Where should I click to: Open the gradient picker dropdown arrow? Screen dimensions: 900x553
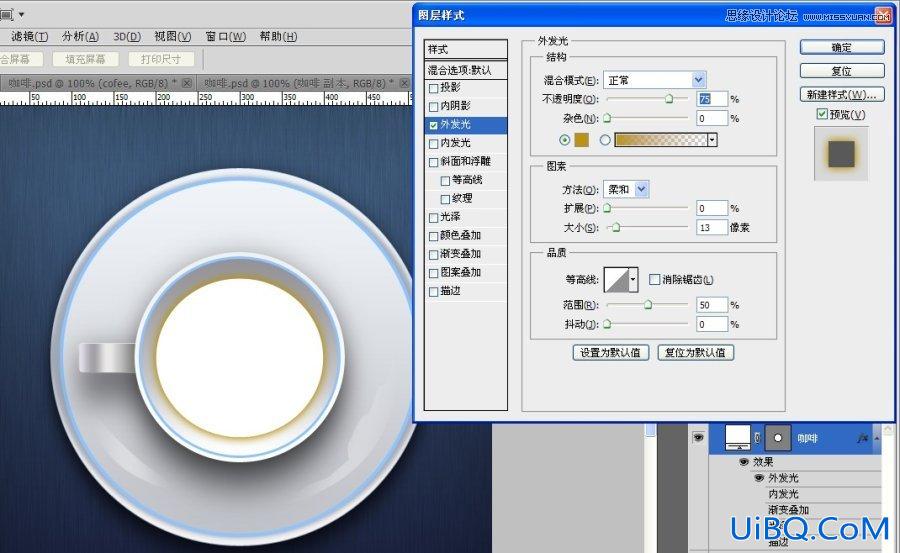pos(712,140)
